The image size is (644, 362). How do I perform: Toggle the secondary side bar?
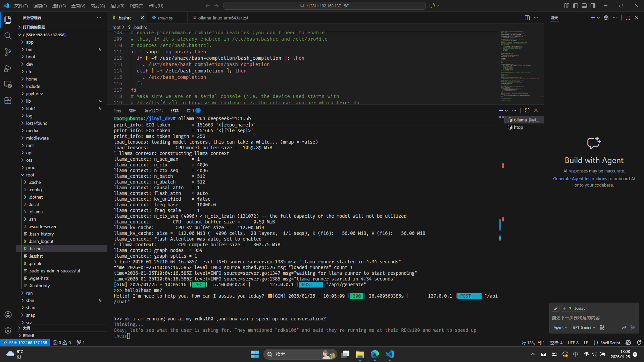[593, 6]
